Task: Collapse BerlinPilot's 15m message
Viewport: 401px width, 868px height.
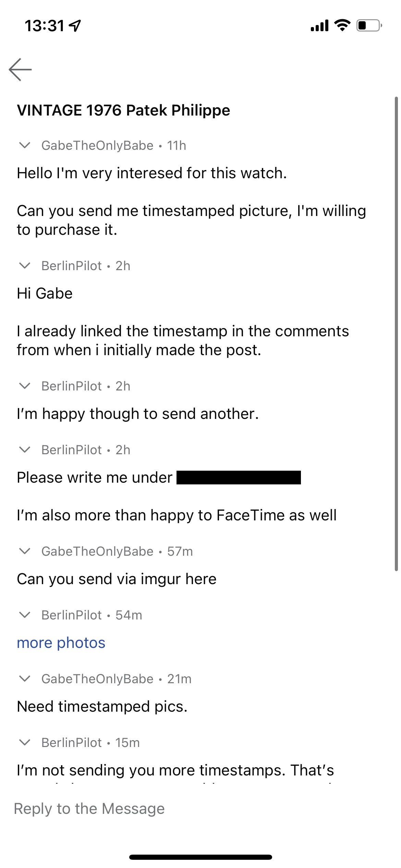Action: 25,743
